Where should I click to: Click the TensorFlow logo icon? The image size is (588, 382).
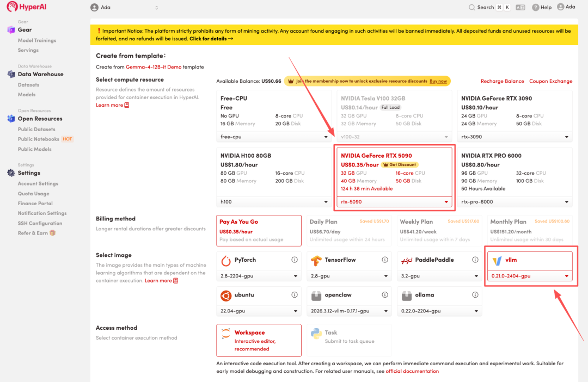316,261
